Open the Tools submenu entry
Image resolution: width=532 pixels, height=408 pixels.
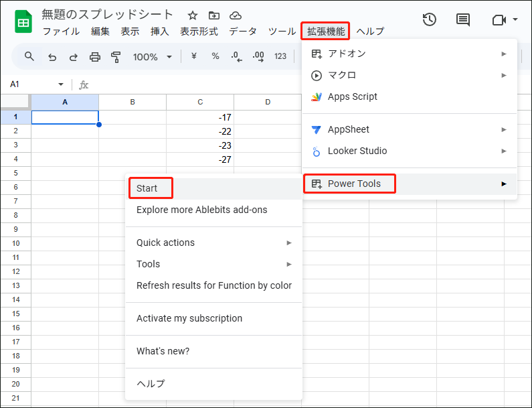213,264
